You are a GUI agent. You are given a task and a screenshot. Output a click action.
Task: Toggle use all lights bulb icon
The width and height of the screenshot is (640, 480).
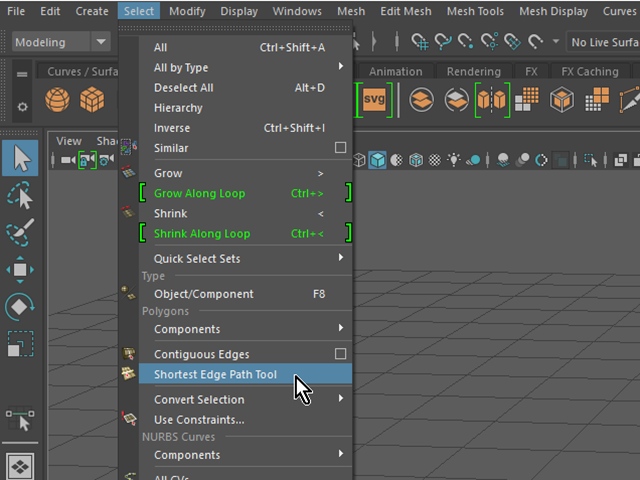click(453, 160)
